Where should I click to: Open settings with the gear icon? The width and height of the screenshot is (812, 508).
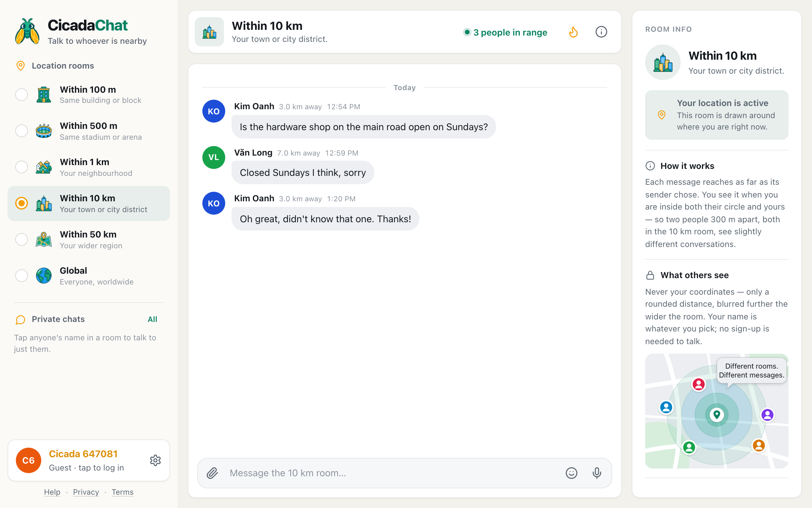(155, 460)
